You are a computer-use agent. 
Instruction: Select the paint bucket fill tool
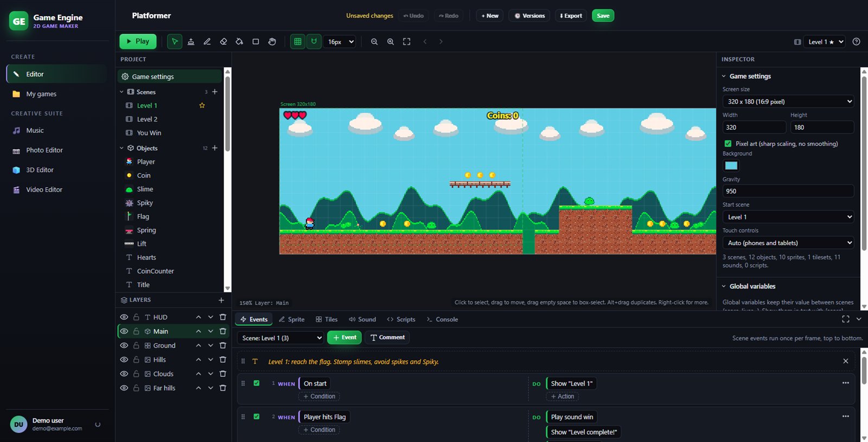(239, 42)
